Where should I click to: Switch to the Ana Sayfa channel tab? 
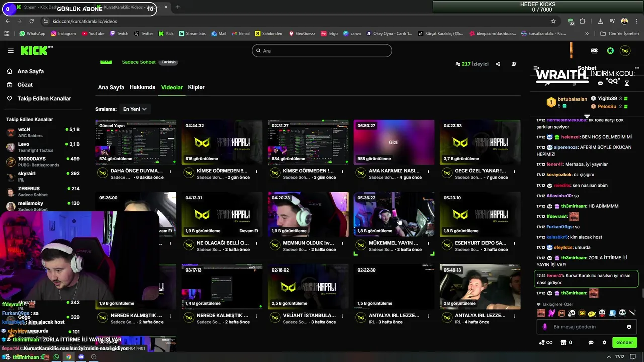(x=111, y=87)
